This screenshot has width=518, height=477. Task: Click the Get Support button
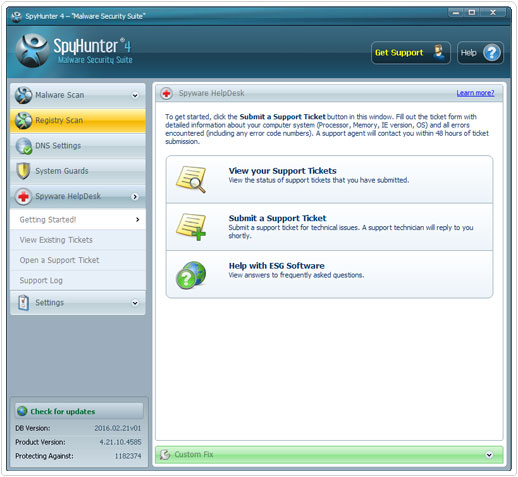click(x=411, y=53)
